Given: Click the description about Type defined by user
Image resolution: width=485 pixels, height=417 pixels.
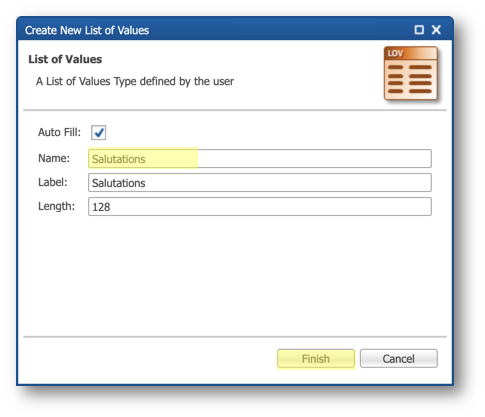Looking at the screenshot, I should tap(135, 81).
